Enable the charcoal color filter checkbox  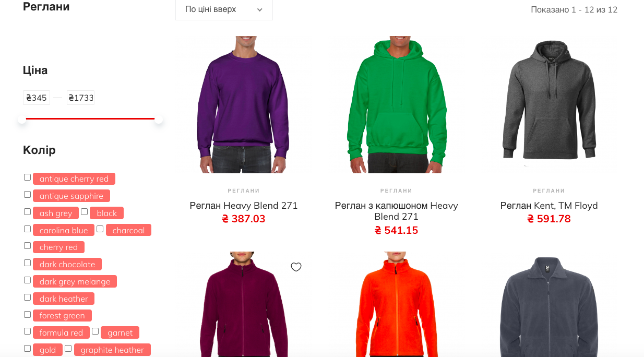pos(100,229)
